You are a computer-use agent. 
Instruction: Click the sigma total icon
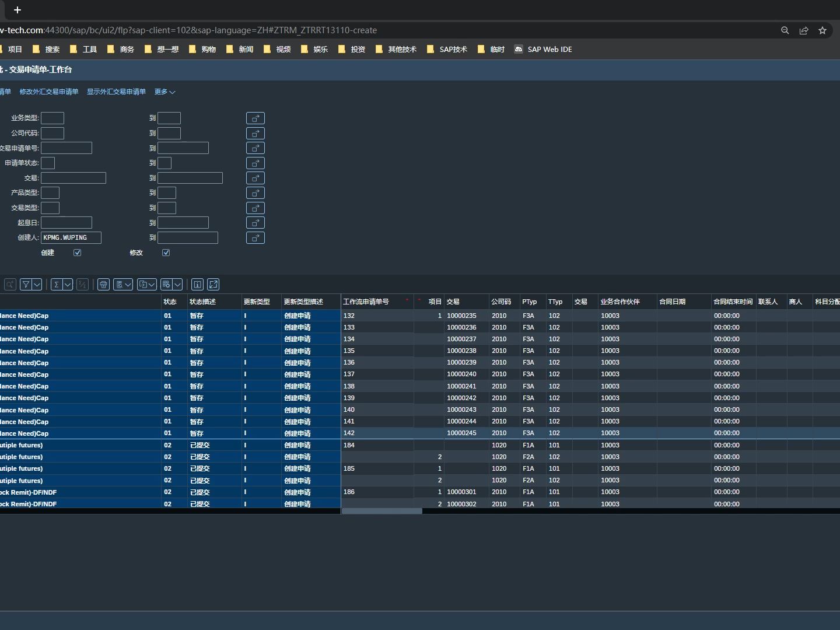tap(57, 285)
